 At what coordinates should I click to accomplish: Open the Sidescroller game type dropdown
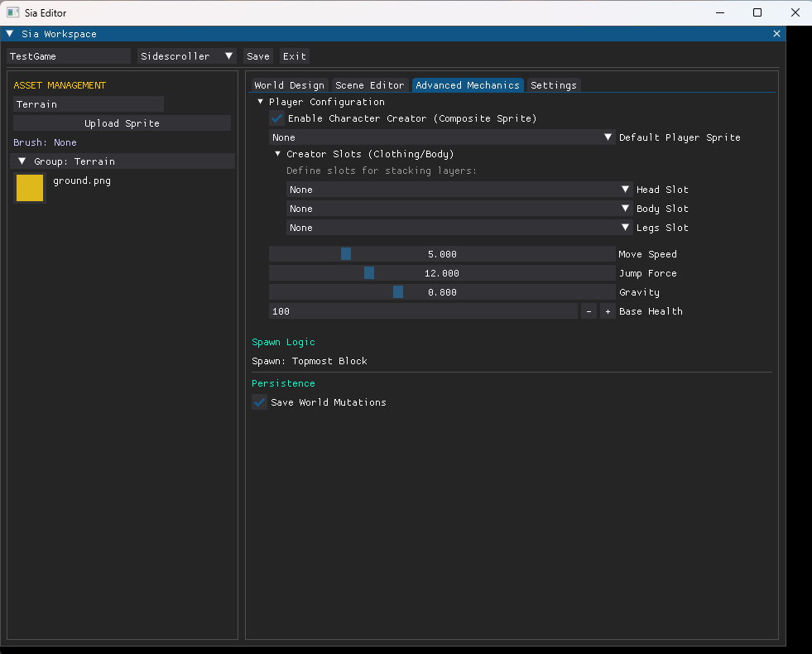[x=187, y=56]
